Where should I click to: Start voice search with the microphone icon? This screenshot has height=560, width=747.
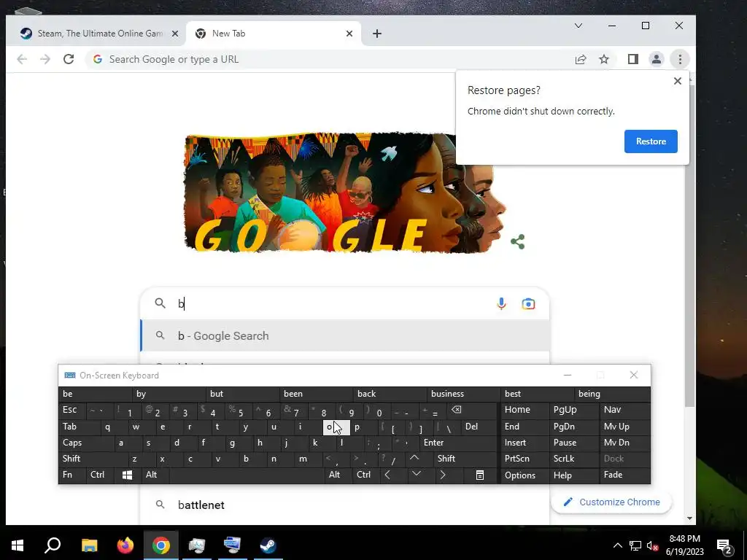coord(501,303)
